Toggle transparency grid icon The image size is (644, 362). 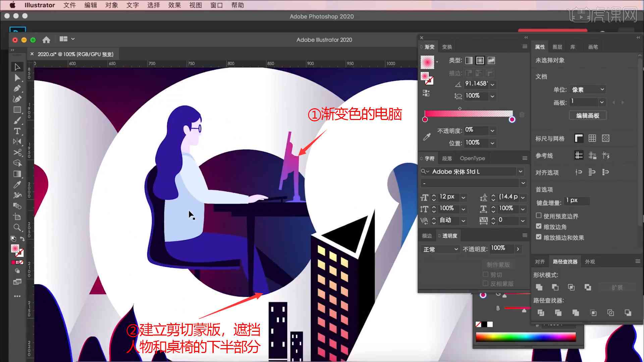605,138
